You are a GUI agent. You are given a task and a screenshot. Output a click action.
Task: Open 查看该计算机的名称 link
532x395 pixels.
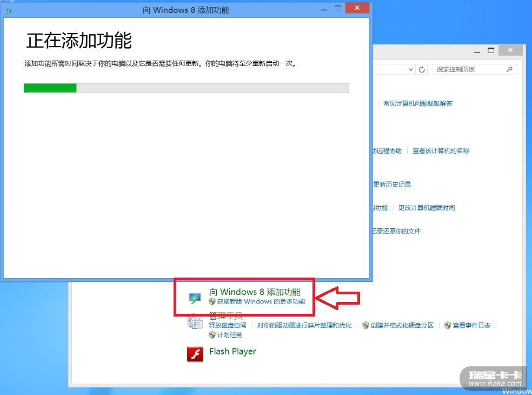441,151
